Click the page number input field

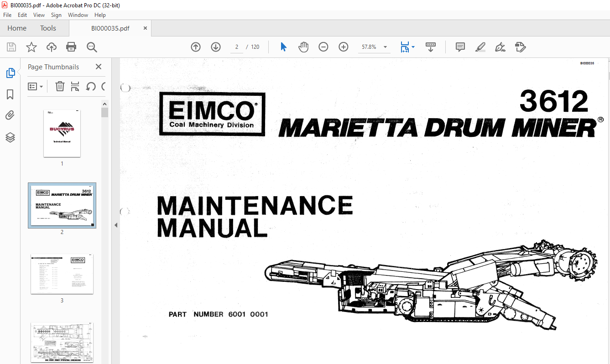[237, 47]
